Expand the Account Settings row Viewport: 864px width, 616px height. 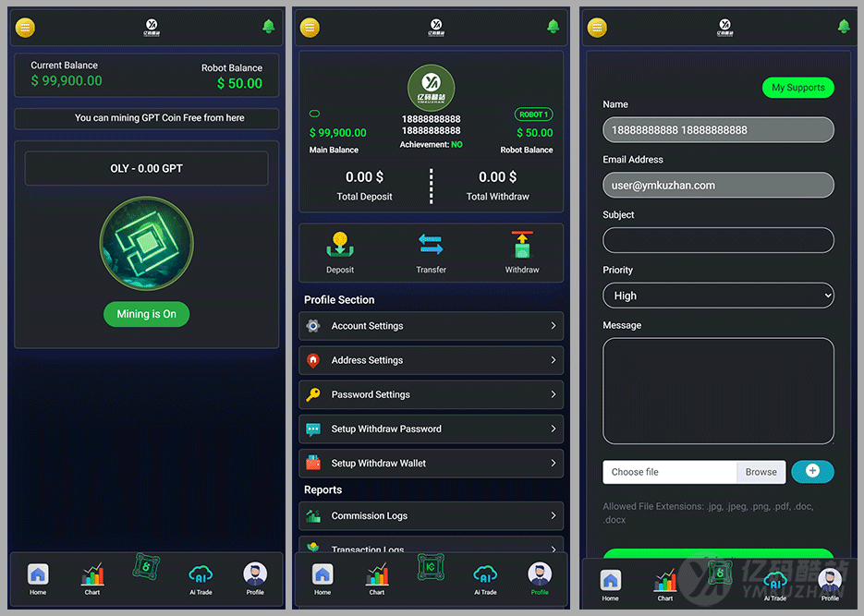point(431,326)
